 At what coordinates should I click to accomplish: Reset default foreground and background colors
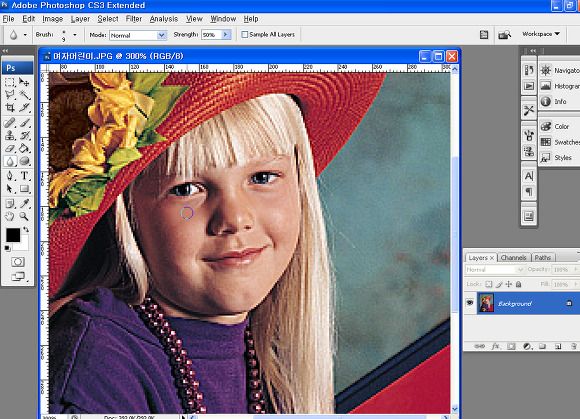[7, 248]
